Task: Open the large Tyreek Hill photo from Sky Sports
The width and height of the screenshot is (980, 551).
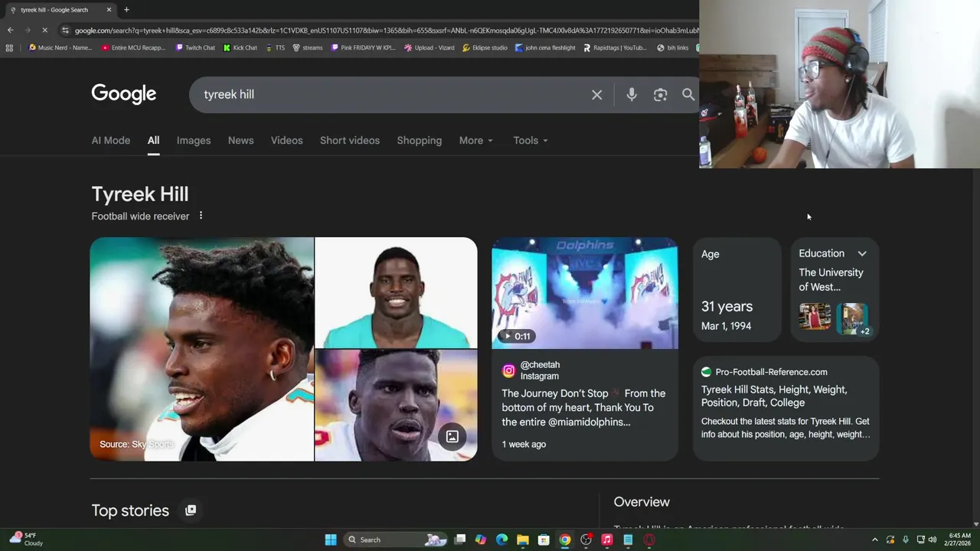Action: [x=202, y=349]
